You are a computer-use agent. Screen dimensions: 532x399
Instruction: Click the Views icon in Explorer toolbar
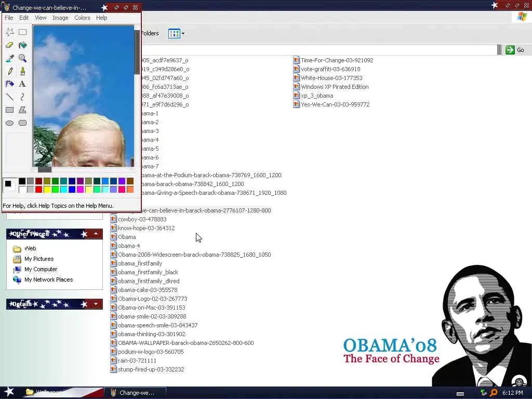pyautogui.click(x=174, y=34)
